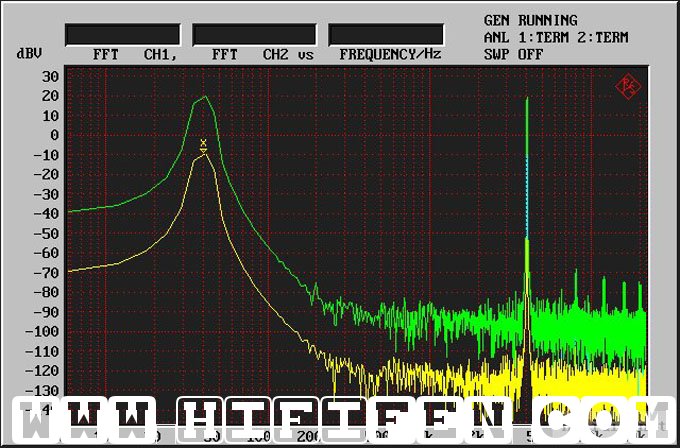Click the 'ANL 1:TERM 2:TERM' status line
The width and height of the screenshot is (680, 448).
(556, 38)
